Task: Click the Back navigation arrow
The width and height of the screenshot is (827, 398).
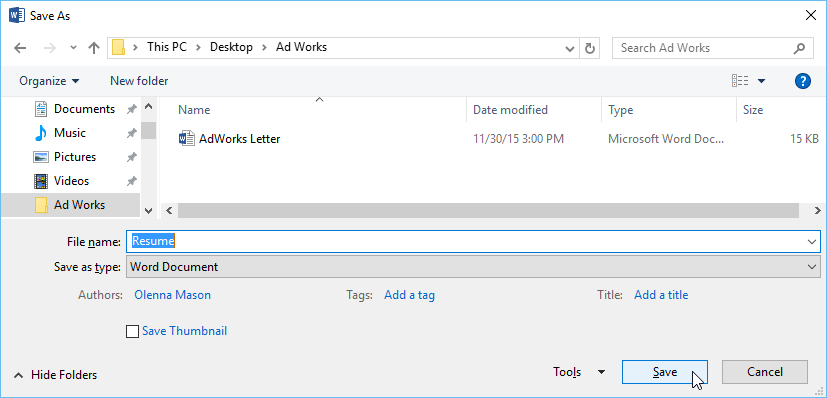Action: tap(20, 48)
